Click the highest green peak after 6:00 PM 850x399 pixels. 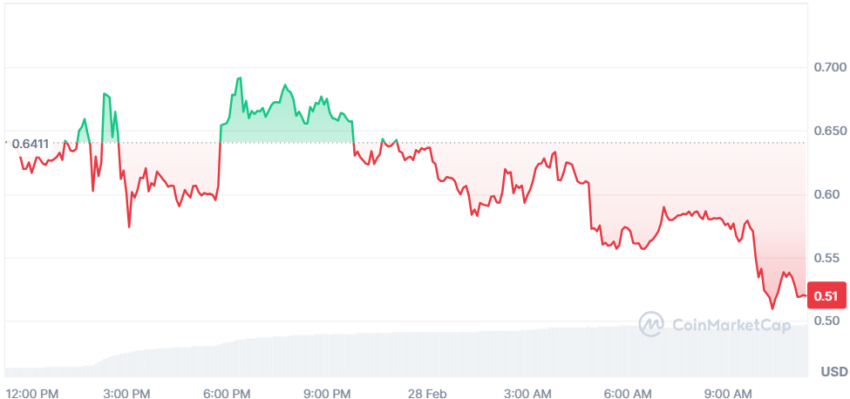[239, 78]
